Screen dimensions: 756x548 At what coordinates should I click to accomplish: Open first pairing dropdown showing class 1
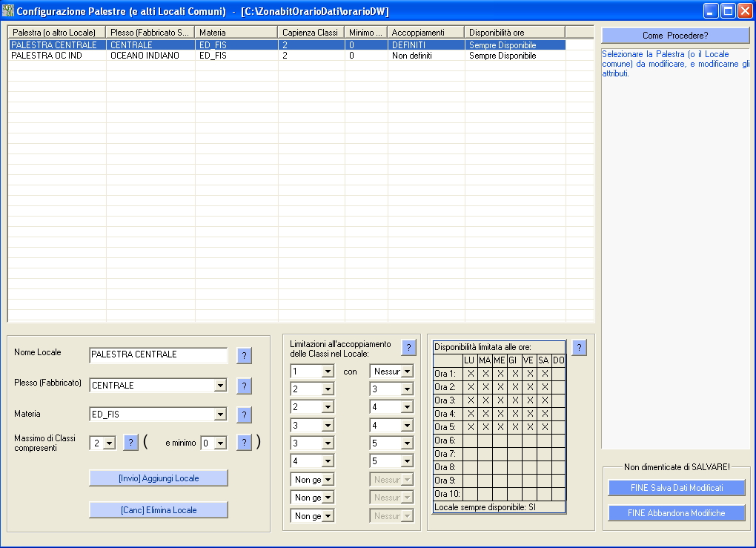(328, 372)
